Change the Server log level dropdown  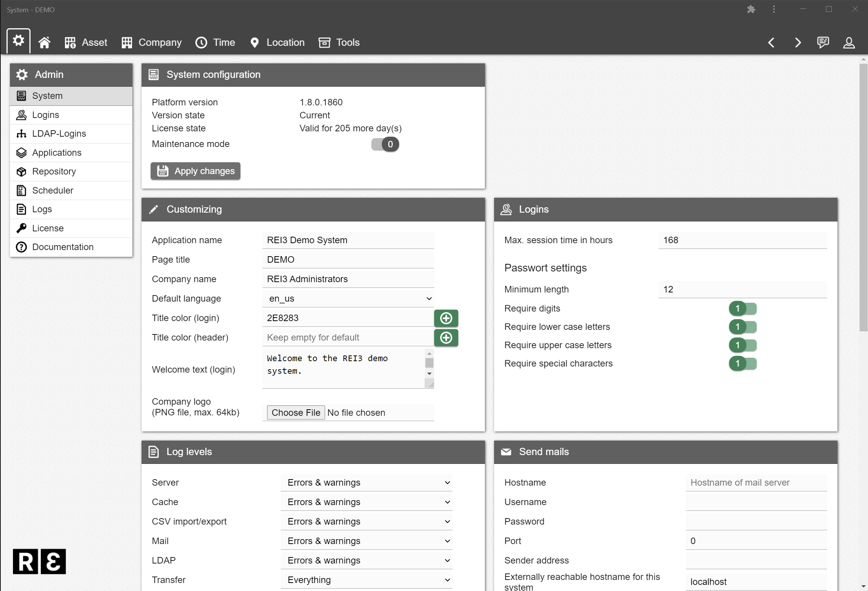click(x=366, y=482)
